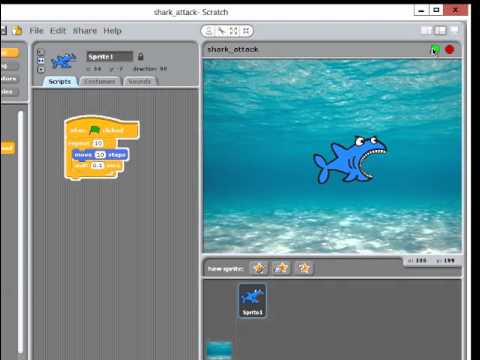Click the 'New sprite:' label
The width and height of the screenshot is (480, 360).
coord(226,269)
